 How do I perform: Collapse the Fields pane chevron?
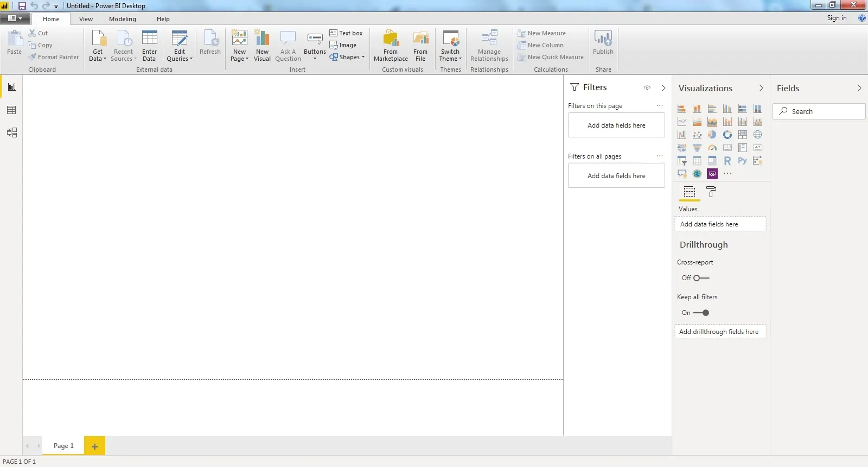pyautogui.click(x=859, y=88)
